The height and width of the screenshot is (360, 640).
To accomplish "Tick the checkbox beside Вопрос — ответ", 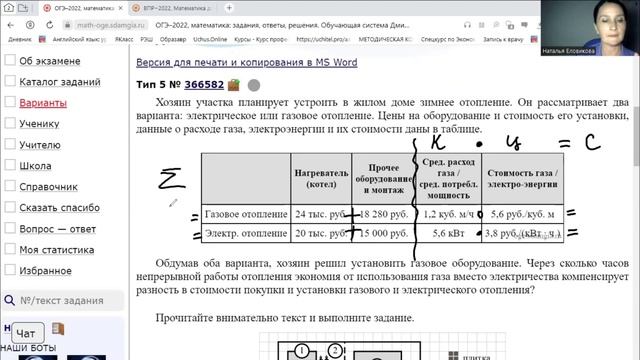I will click(x=10, y=228).
